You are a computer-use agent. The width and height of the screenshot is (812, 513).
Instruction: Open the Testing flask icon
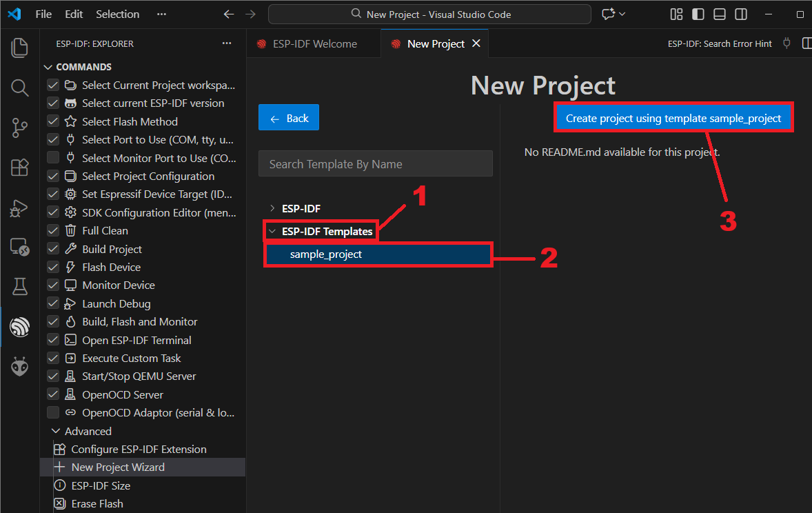19,287
